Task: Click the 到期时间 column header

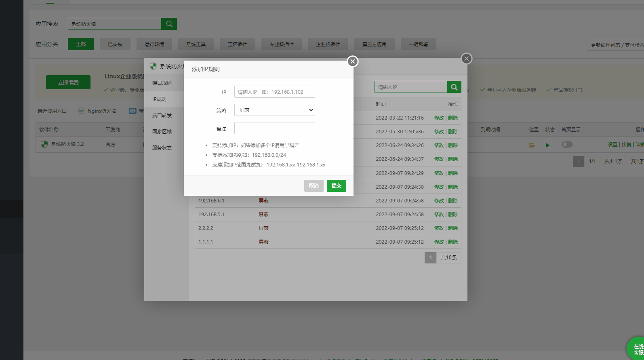Action: pyautogui.click(x=490, y=130)
